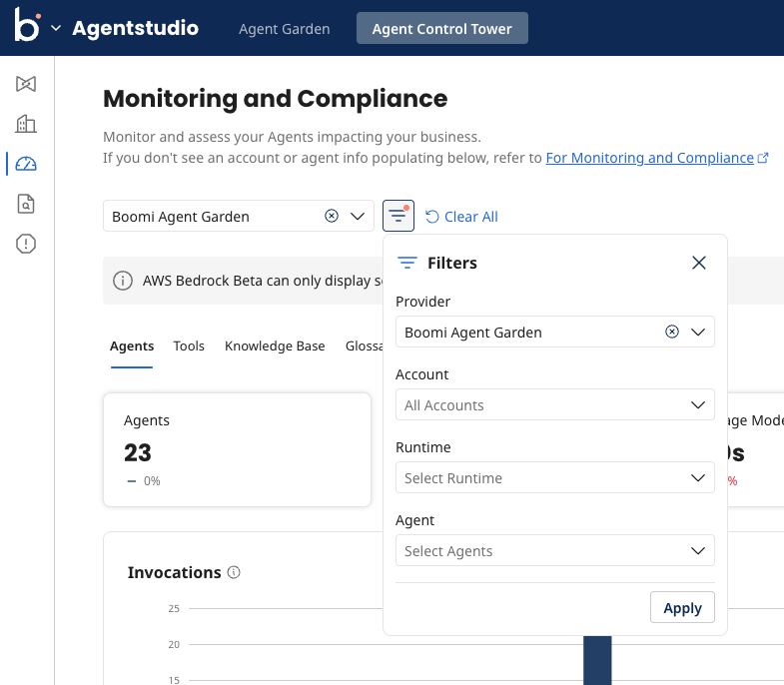Clear the Provider filter selection
This screenshot has height=685, width=784.
click(672, 332)
